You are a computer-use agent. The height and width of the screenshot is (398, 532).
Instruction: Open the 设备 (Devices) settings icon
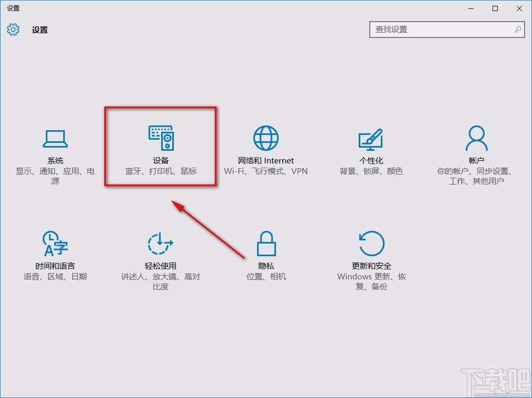[160, 137]
